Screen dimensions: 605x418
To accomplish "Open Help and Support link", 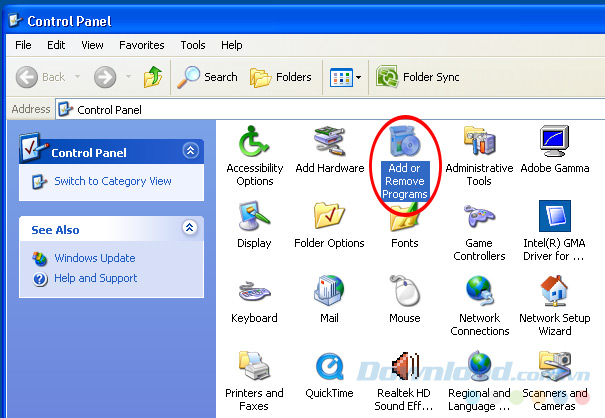I will click(96, 278).
